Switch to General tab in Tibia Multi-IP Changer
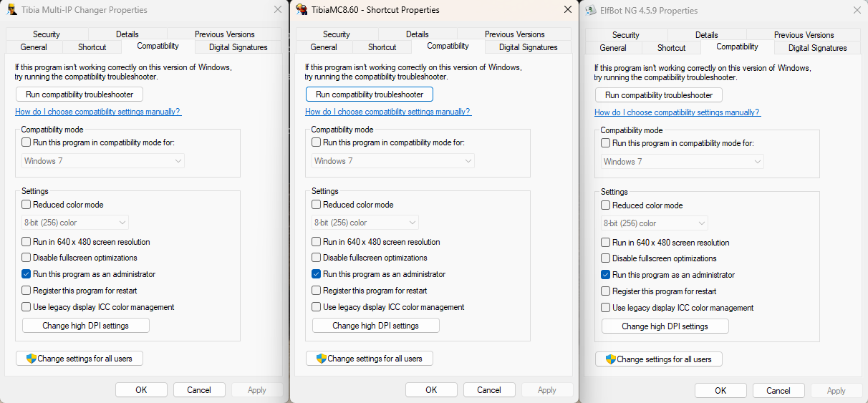This screenshot has height=403, width=868. pos(34,47)
